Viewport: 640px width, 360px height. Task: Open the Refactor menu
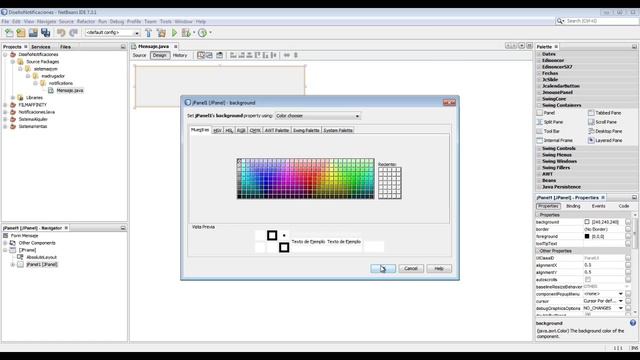click(86, 21)
